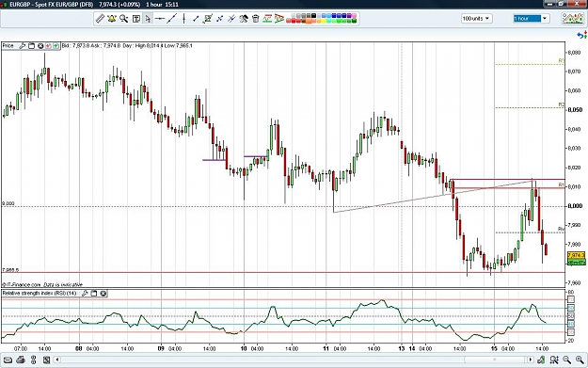Click the horizontal time scrollbar thumb
588x368 pixels.
tap(495, 360)
